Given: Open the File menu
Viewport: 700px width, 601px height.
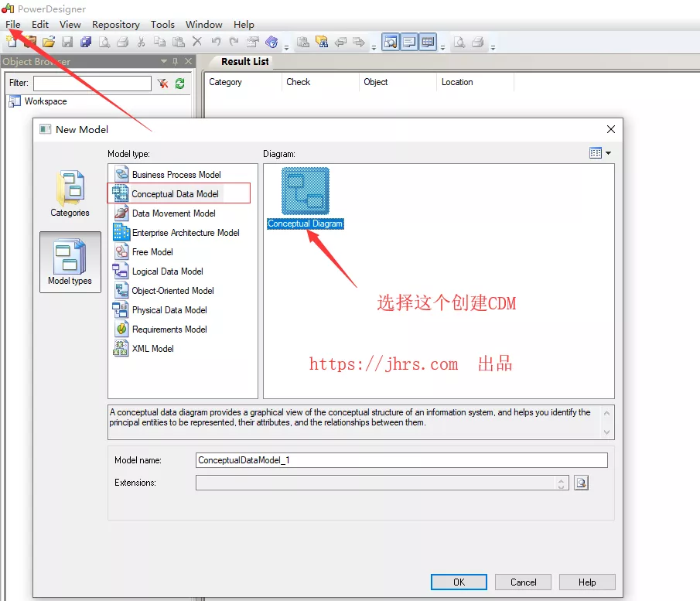Looking at the screenshot, I should click(x=13, y=25).
